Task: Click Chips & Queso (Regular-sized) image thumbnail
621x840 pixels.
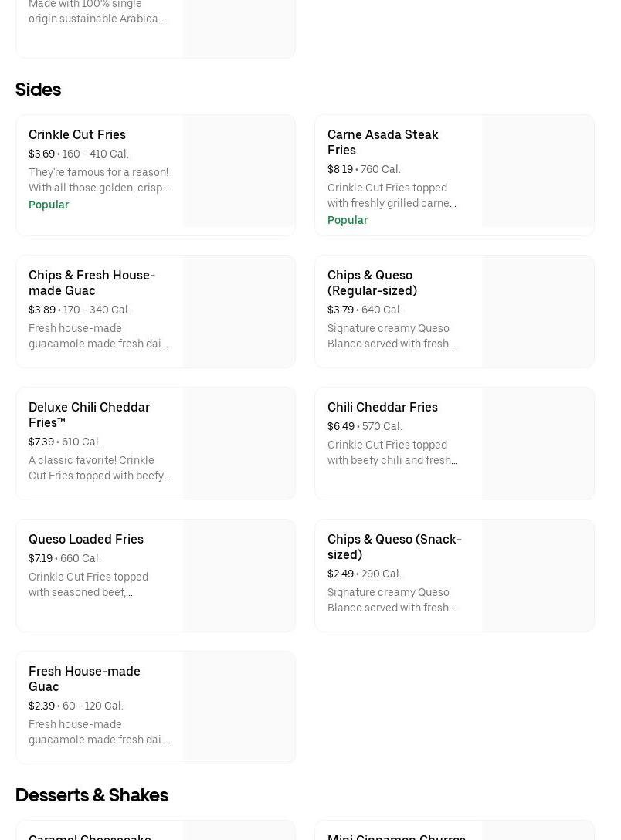Action: click(538, 312)
